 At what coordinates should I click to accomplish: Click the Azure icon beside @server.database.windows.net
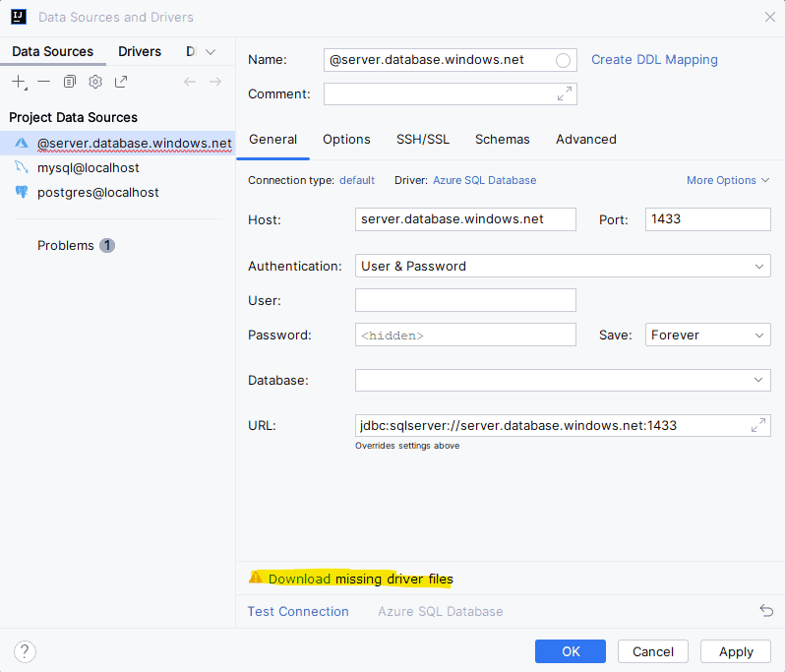pos(21,144)
